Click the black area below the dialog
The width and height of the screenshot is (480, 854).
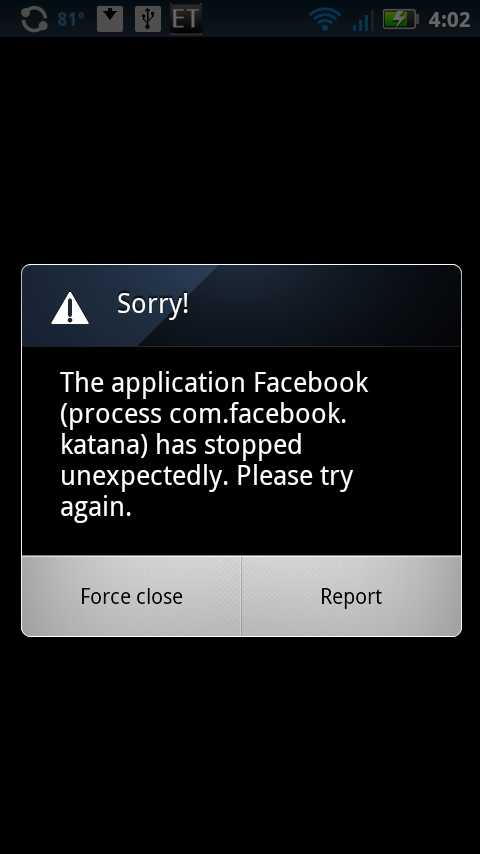coord(240,745)
